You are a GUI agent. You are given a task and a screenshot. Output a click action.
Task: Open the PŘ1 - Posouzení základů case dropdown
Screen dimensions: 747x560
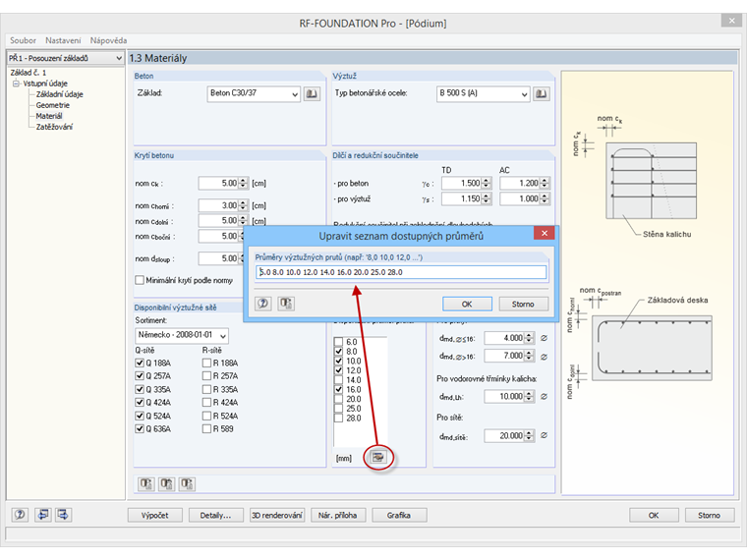point(119,58)
